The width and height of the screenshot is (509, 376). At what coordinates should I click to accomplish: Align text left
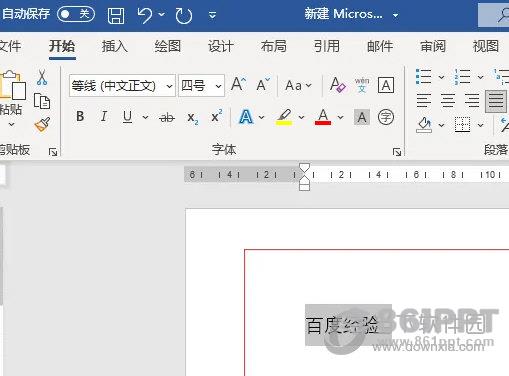pos(424,100)
